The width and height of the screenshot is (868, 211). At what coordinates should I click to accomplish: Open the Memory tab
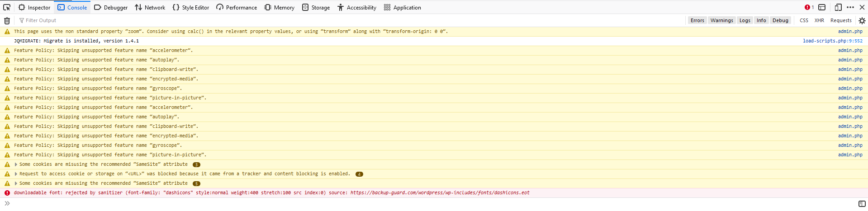280,7
